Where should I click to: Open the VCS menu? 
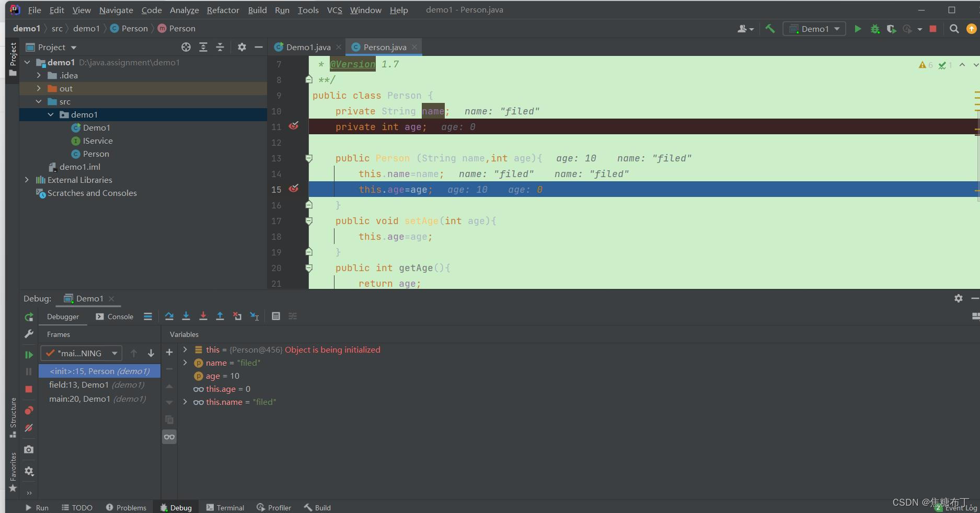tap(335, 10)
